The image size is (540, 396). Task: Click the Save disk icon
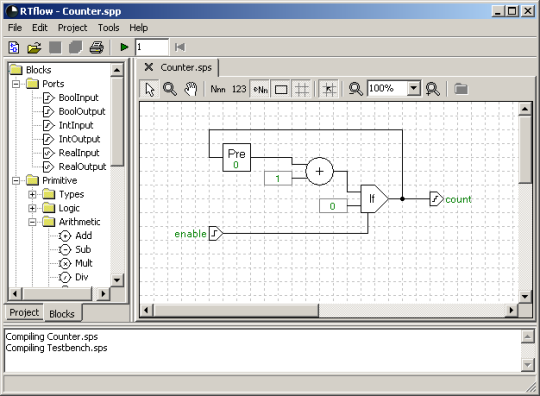coord(55,47)
